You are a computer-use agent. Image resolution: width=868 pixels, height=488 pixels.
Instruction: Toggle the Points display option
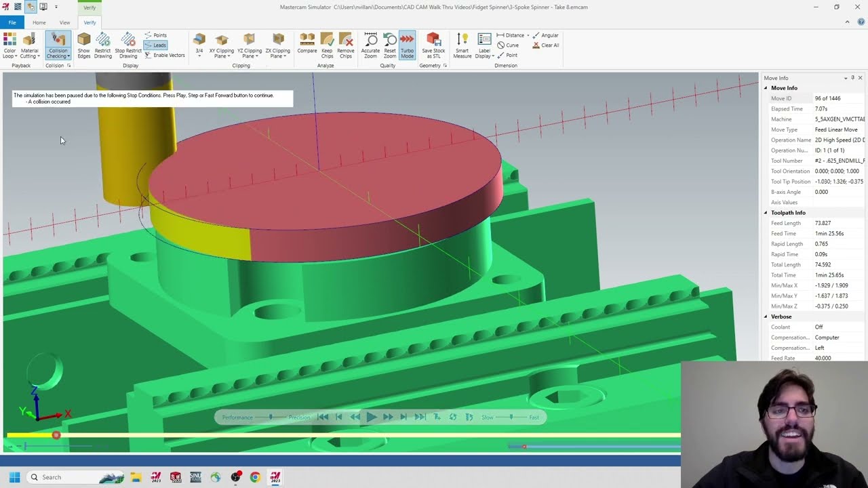point(155,35)
